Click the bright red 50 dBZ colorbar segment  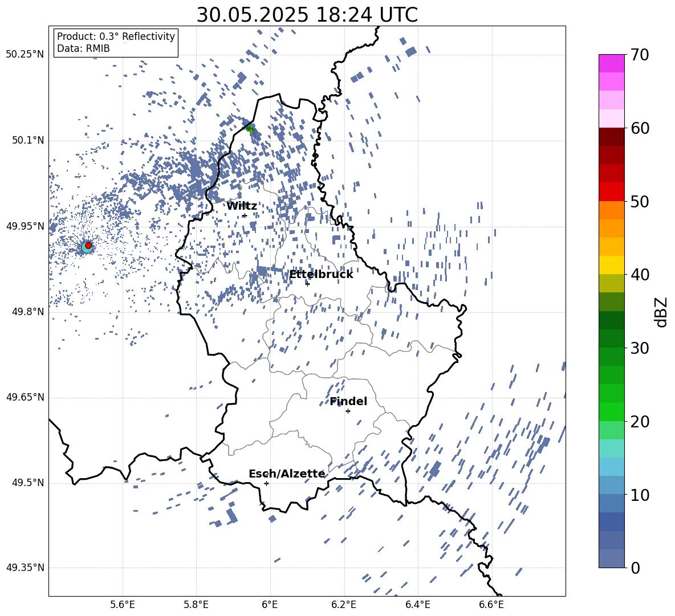click(611, 192)
